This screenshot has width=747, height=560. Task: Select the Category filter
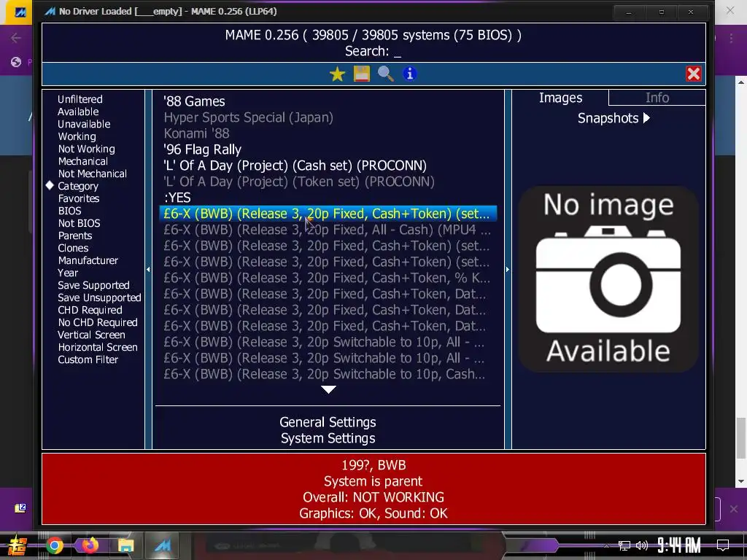coord(78,186)
